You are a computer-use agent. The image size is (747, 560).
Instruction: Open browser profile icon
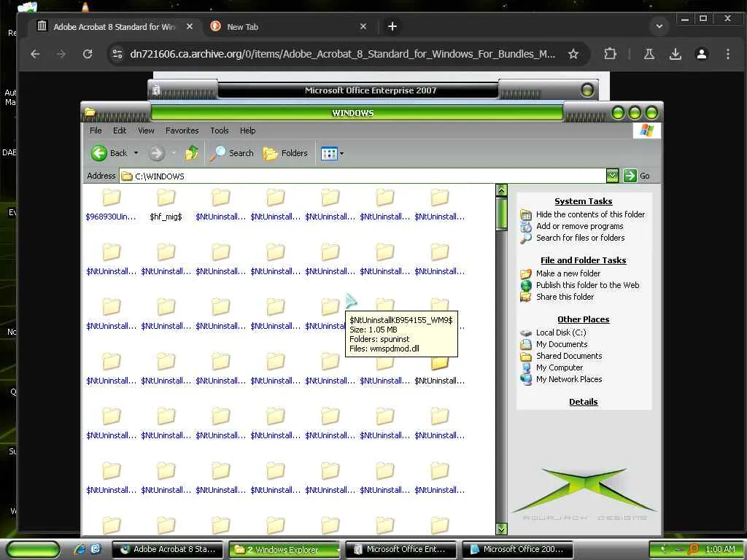[701, 54]
